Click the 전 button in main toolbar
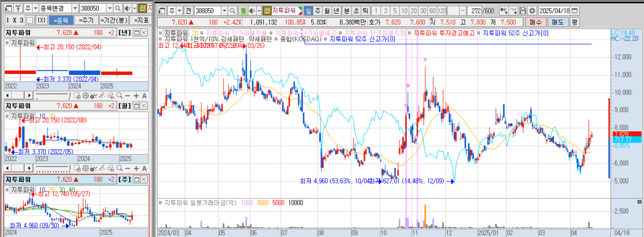This screenshot has width=644, height=237. (x=188, y=11)
